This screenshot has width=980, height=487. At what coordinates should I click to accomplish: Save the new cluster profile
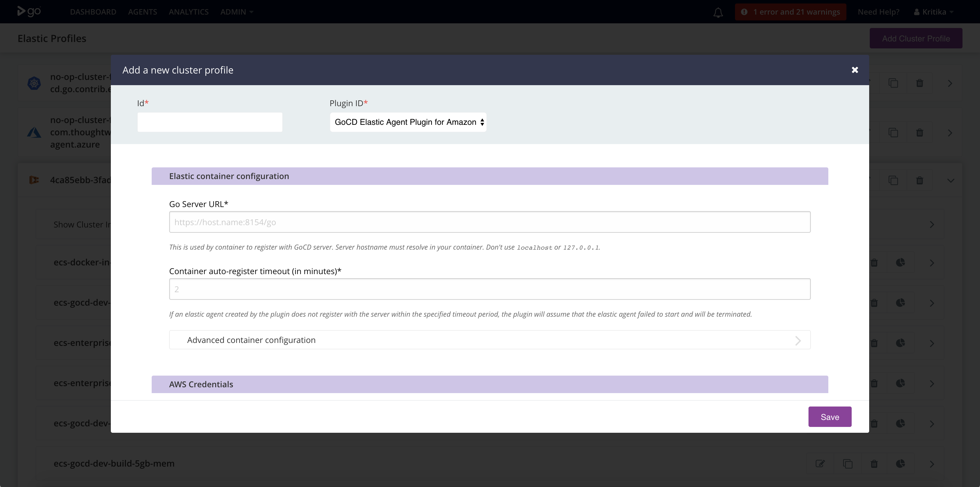click(830, 417)
